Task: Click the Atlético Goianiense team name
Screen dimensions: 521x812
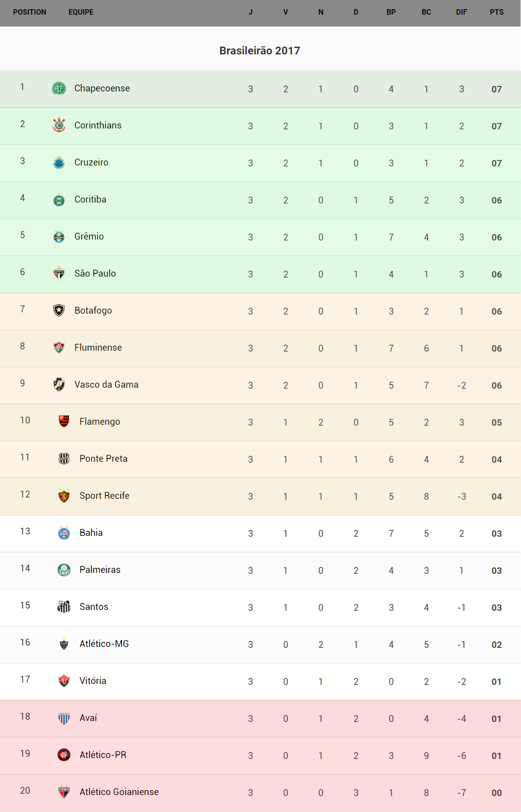Action: click(x=119, y=792)
